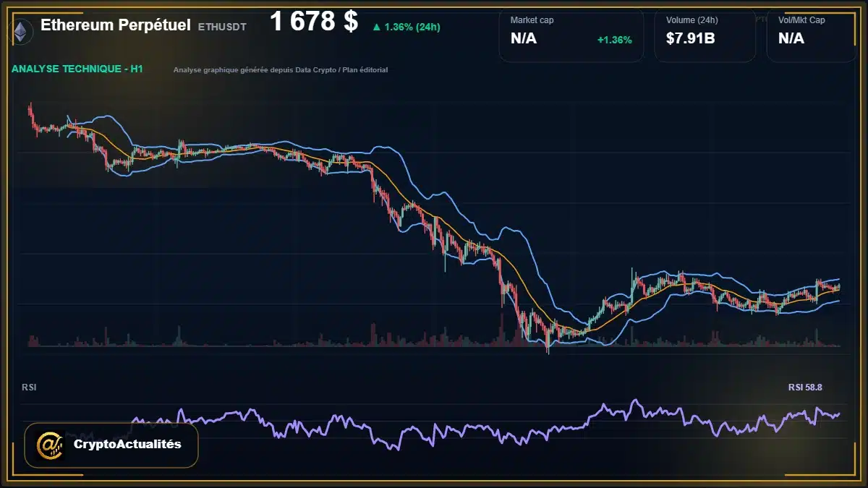Open the Volume (24h) card
This screenshot has height=488, width=868.
tap(705, 35)
